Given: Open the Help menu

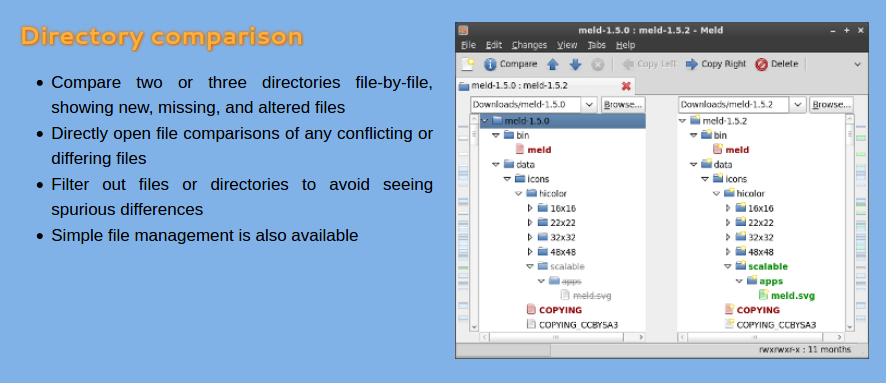Looking at the screenshot, I should click(x=626, y=45).
